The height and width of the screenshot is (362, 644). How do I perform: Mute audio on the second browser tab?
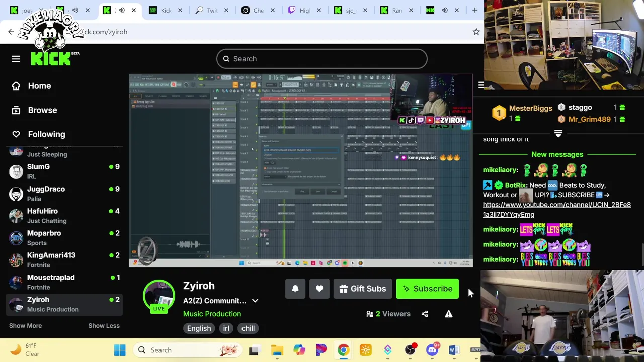(75, 10)
